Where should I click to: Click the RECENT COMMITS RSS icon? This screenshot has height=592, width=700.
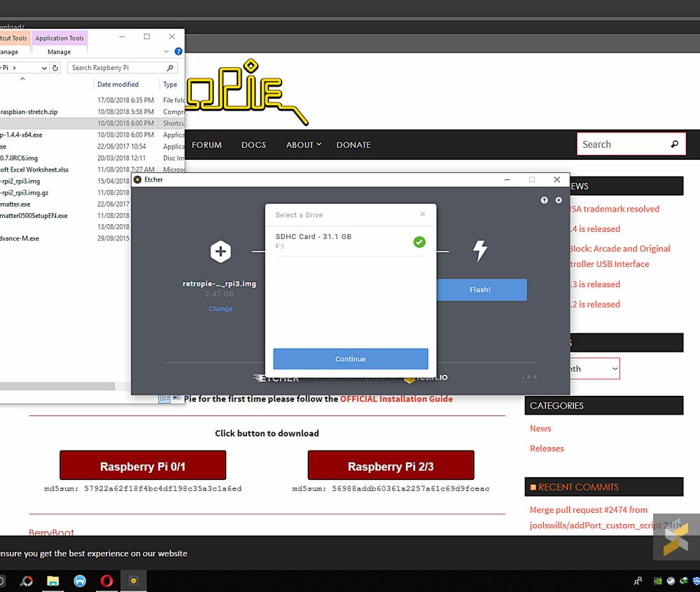(x=533, y=488)
